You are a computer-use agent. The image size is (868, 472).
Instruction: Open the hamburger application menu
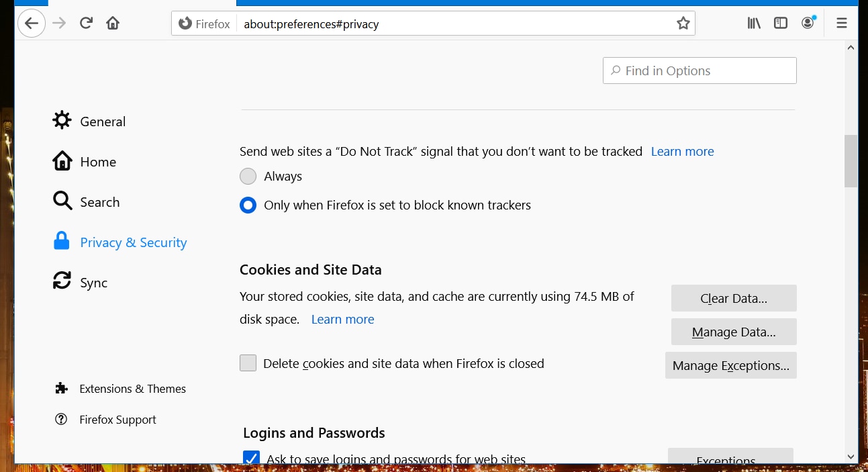coord(842,23)
